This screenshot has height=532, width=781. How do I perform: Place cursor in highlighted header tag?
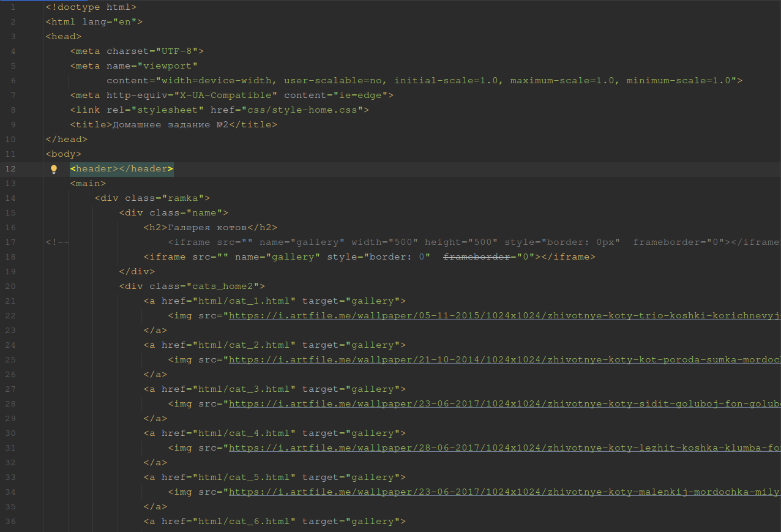[121, 169]
